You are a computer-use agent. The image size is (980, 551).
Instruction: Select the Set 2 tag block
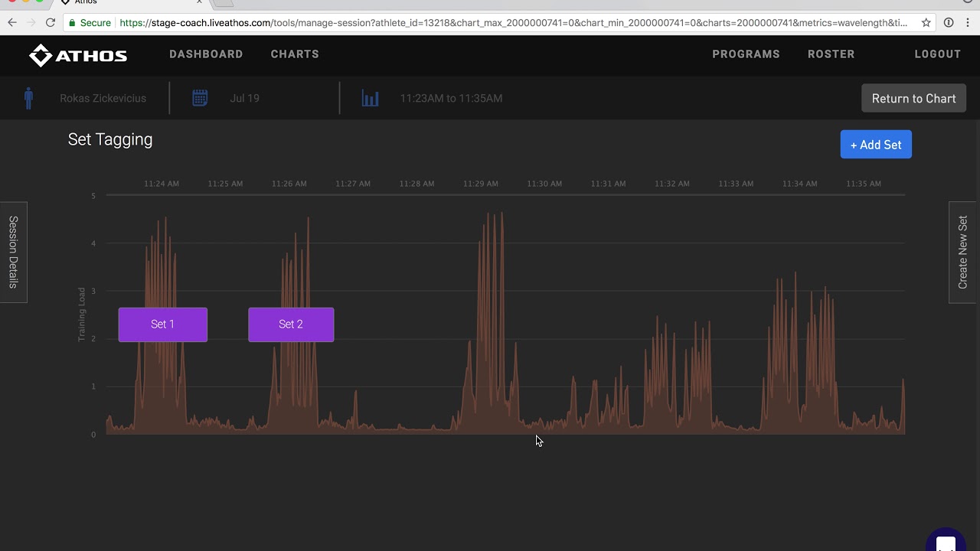pos(291,324)
